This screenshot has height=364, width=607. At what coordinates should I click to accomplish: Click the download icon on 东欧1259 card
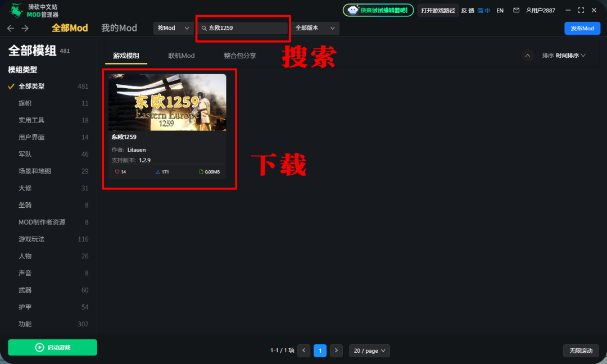[158, 172]
